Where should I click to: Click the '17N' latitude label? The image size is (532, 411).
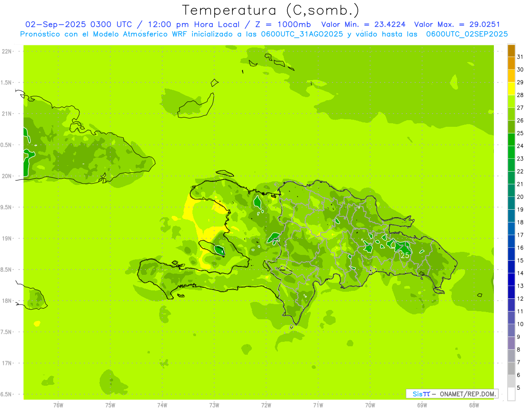click(8, 363)
